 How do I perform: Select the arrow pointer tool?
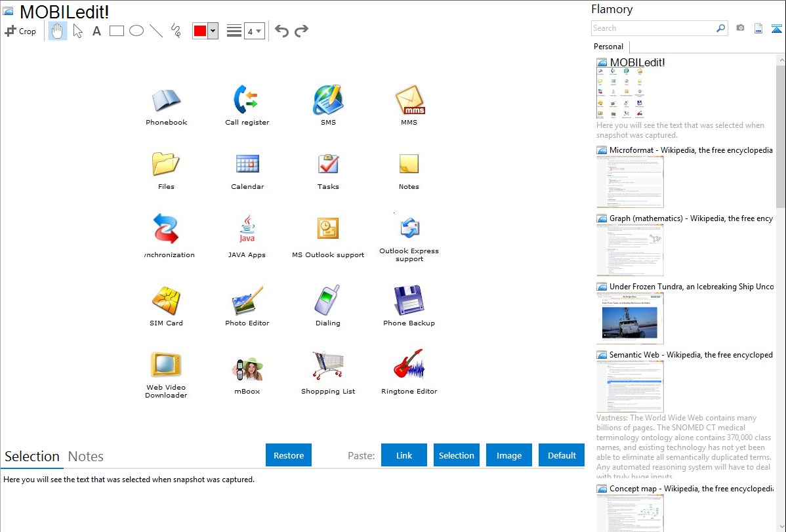[77, 31]
